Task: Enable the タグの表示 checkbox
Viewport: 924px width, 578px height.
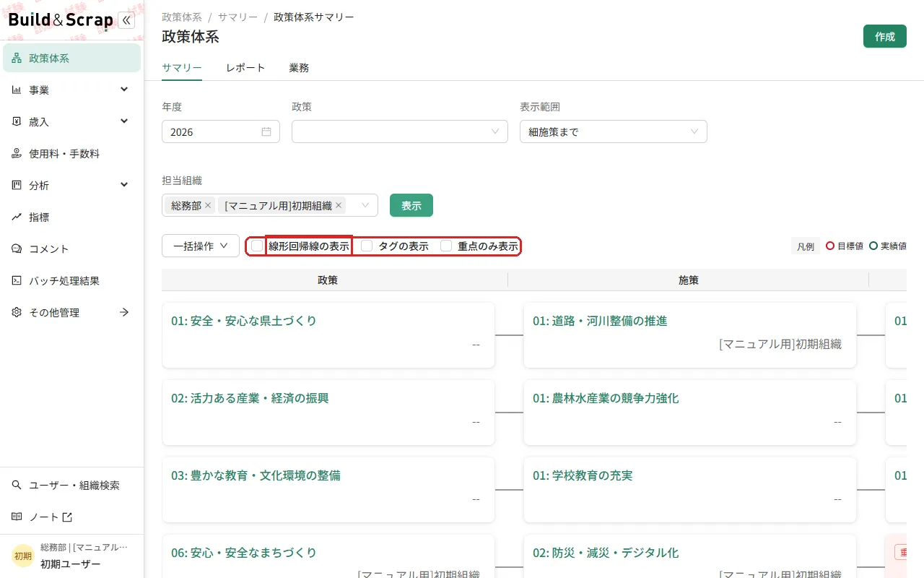Action: click(x=367, y=246)
